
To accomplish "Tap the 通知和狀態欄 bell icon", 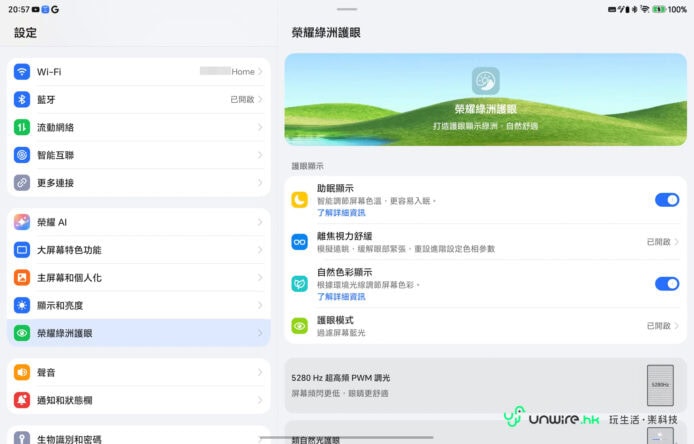I will pyautogui.click(x=22, y=400).
